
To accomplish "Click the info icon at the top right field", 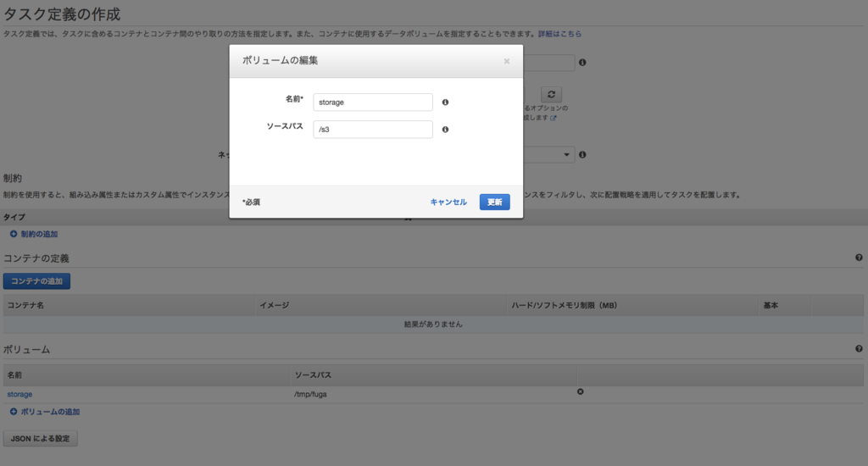I will tap(582, 63).
